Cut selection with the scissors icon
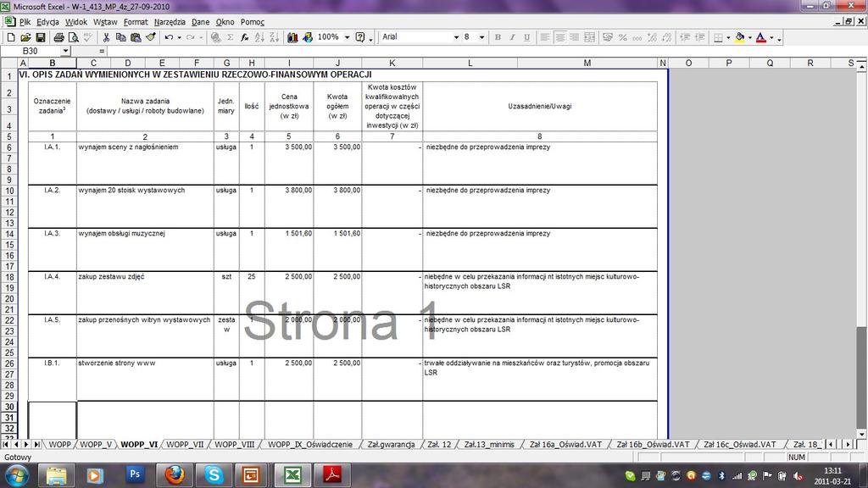This screenshot has width=868, height=488. click(x=106, y=37)
